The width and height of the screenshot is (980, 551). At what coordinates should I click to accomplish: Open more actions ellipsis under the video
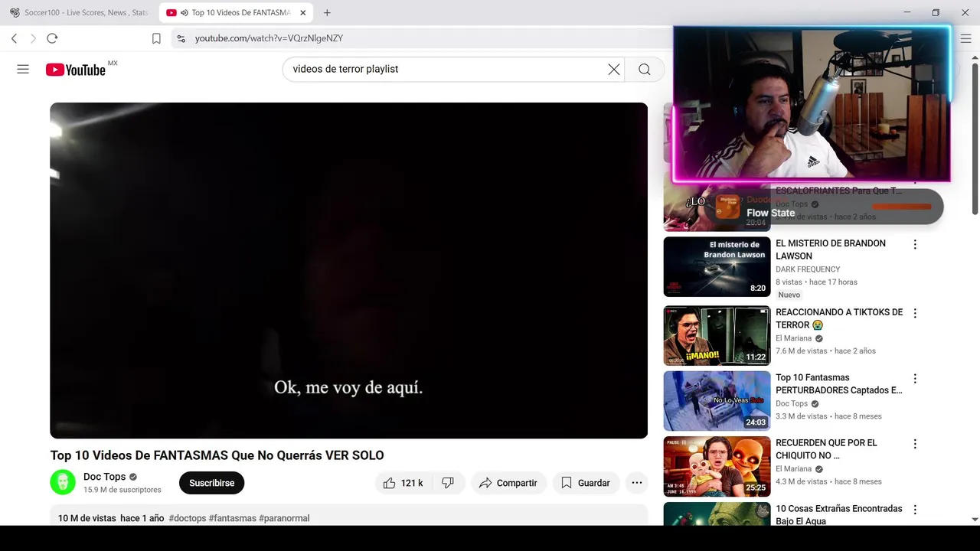click(636, 483)
